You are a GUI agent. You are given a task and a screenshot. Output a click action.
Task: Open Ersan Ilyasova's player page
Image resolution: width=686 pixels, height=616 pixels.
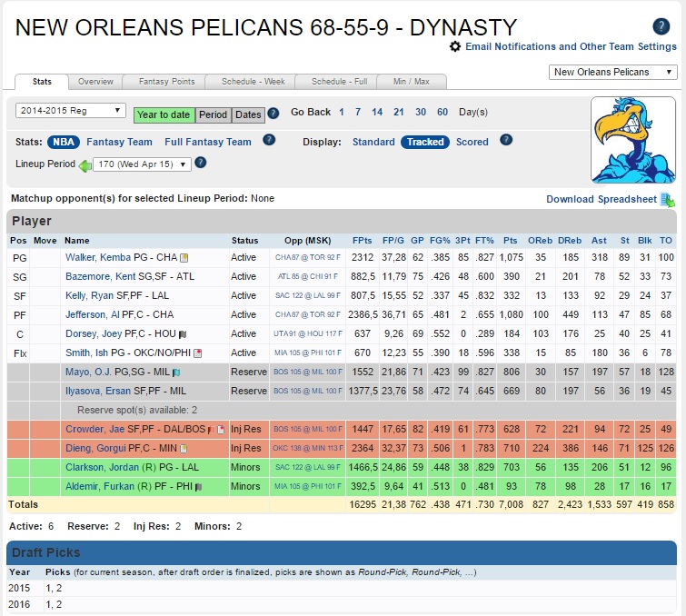[x=98, y=391]
